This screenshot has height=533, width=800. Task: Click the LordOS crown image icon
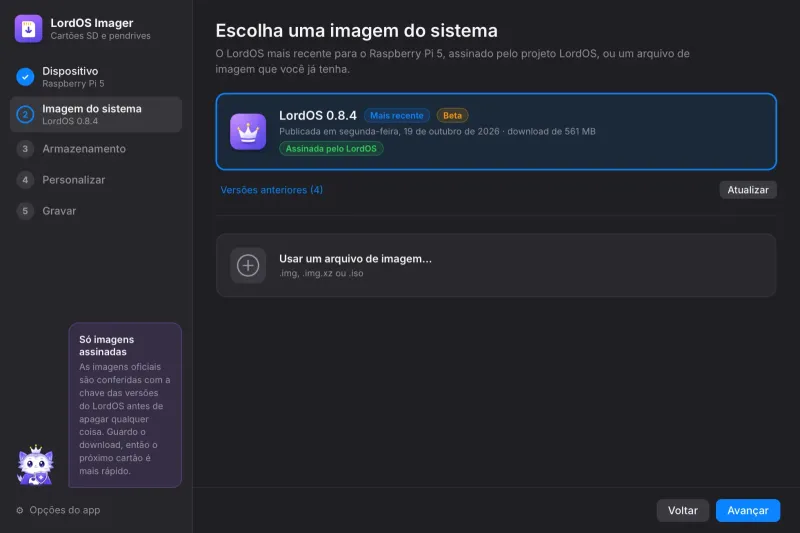[x=248, y=132]
